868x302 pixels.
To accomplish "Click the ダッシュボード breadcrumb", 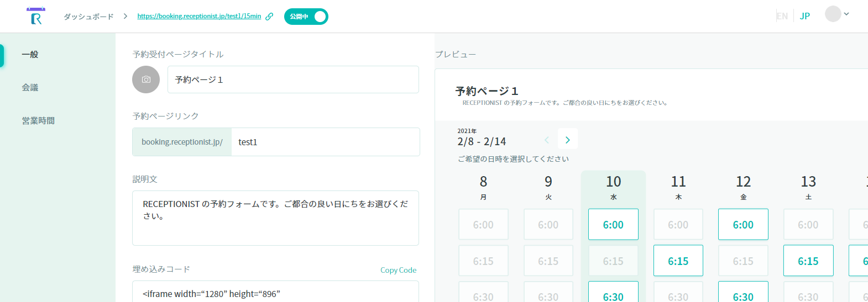I will [x=88, y=17].
